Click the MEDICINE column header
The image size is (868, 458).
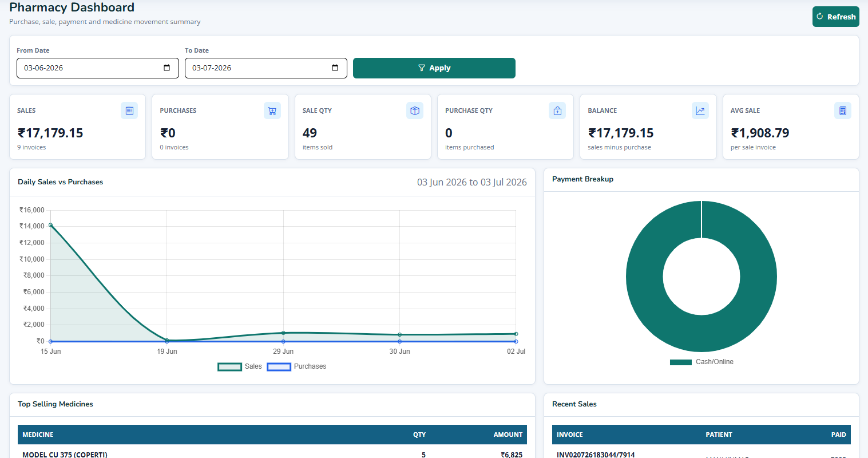click(38, 435)
